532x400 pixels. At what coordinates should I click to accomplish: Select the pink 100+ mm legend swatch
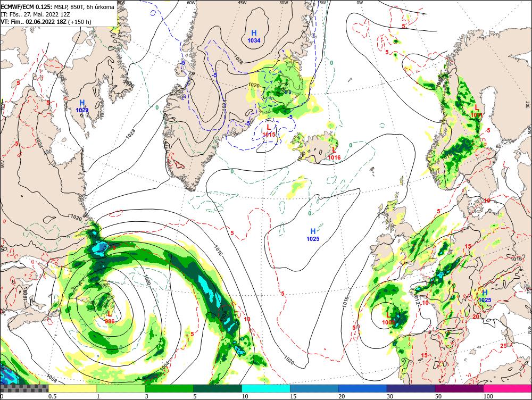[508, 388]
